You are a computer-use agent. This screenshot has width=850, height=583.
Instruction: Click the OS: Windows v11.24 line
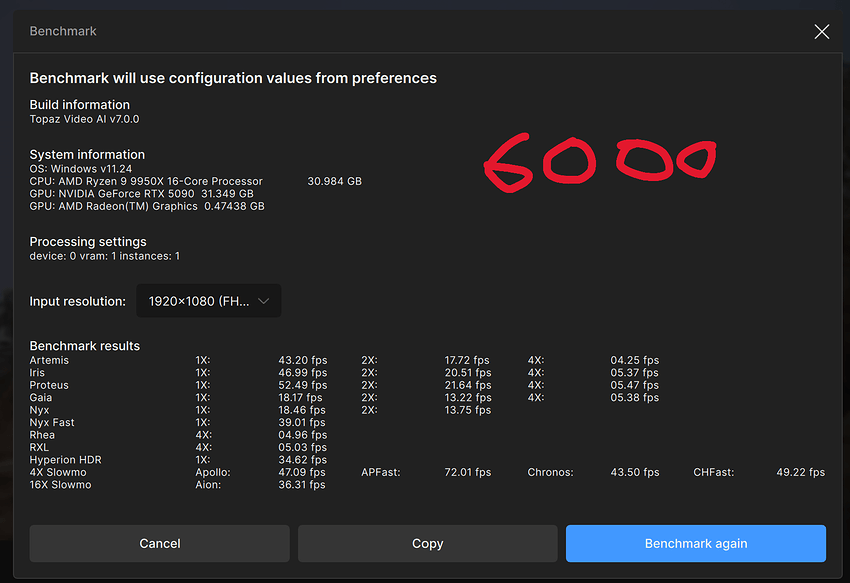tap(81, 169)
